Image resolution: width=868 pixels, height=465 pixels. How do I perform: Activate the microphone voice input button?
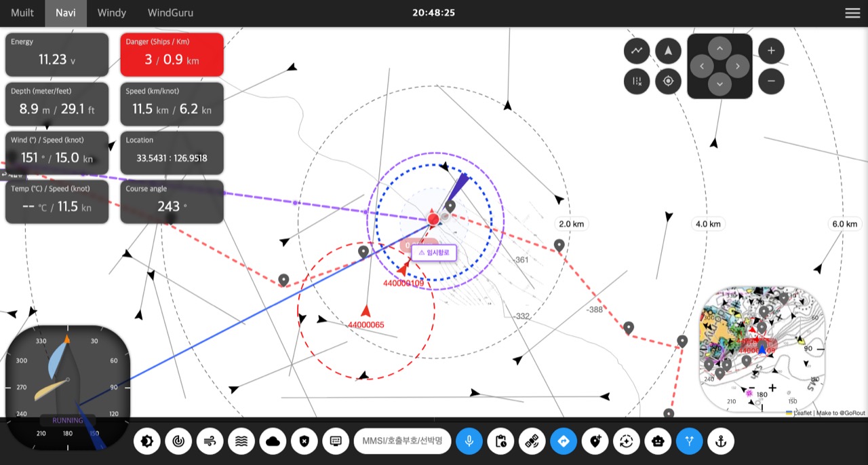coord(469,441)
